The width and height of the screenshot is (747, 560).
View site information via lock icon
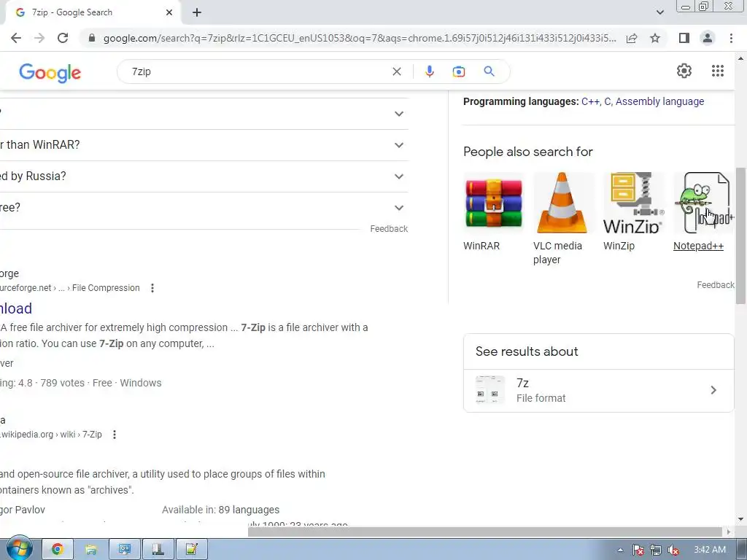[x=92, y=38]
